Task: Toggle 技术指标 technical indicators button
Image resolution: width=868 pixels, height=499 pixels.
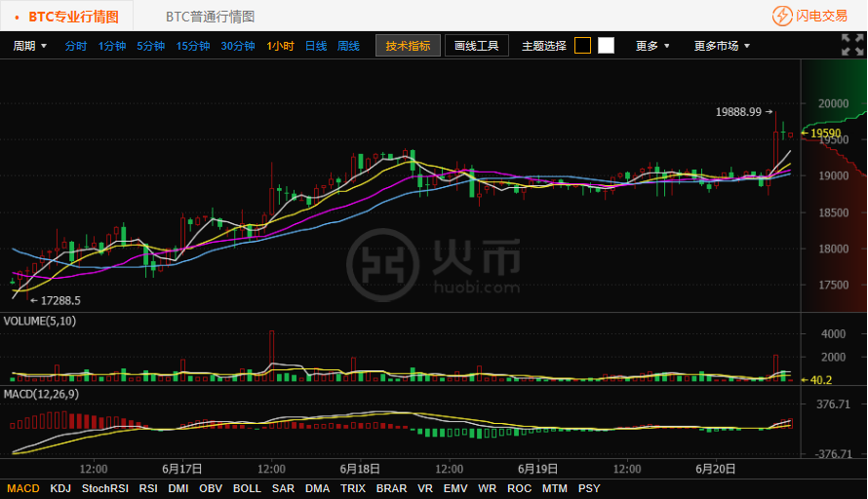Action: pos(408,46)
